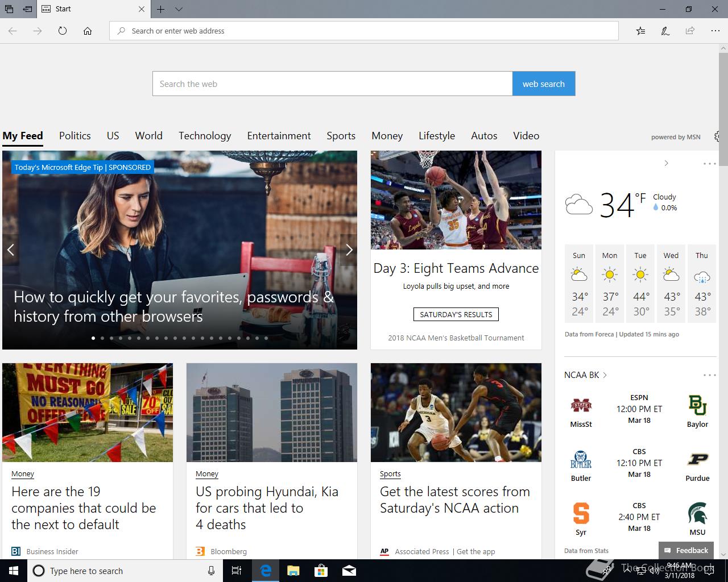Screen dimensions: 728x582
Task: Click the MissSt team logo
Action: tap(581, 405)
